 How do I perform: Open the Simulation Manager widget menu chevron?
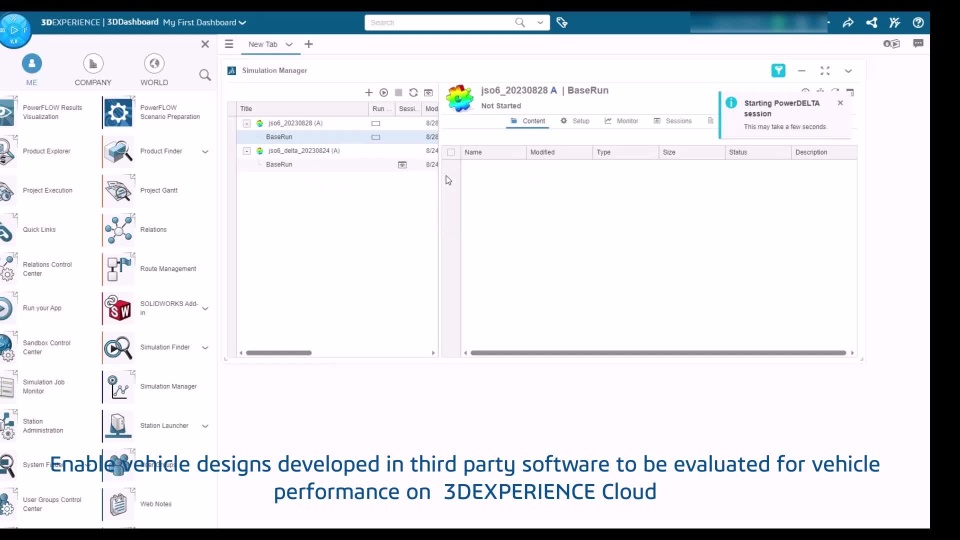pos(848,71)
